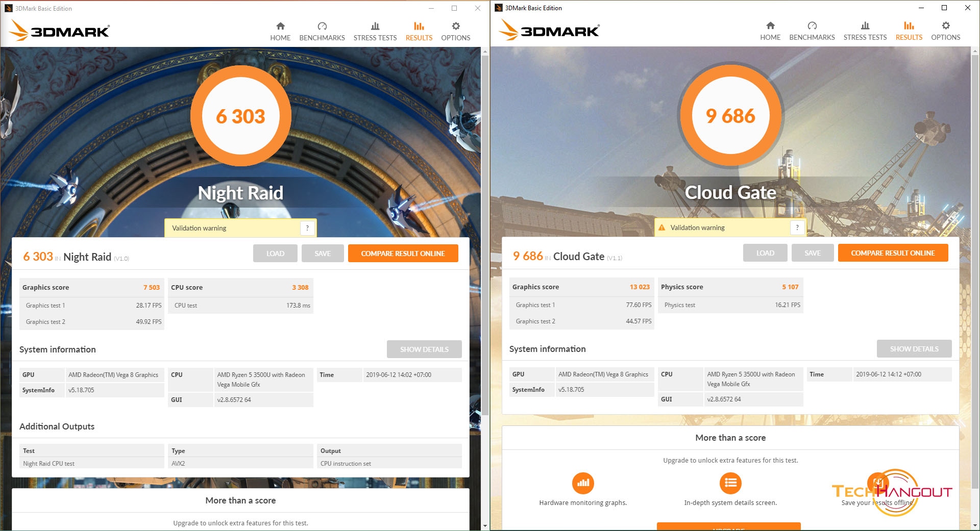Click the scroll down arrow in Night Raid window

(x=485, y=525)
